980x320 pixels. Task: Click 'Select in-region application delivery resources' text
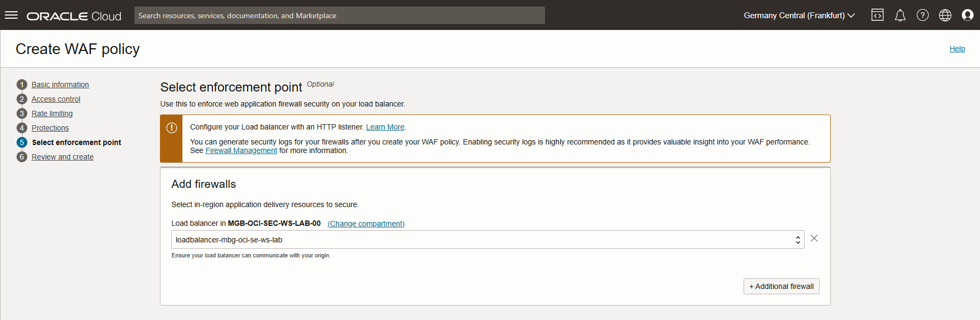pyautogui.click(x=265, y=204)
